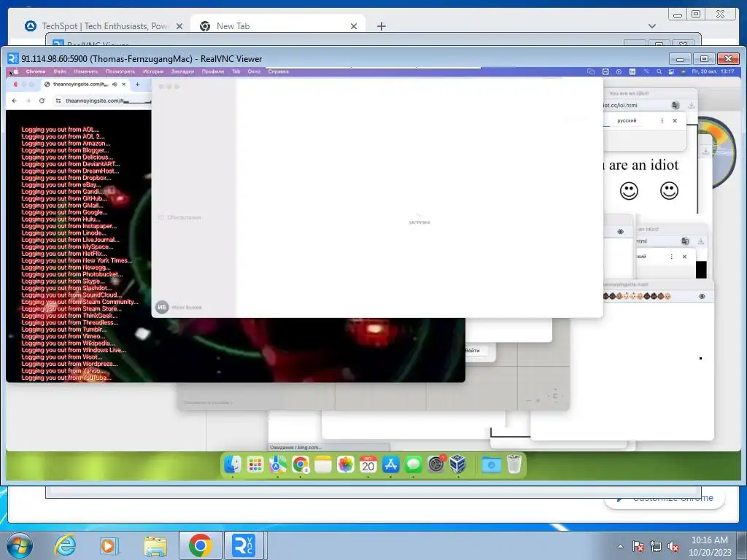Open the Профили menu

[212, 71]
